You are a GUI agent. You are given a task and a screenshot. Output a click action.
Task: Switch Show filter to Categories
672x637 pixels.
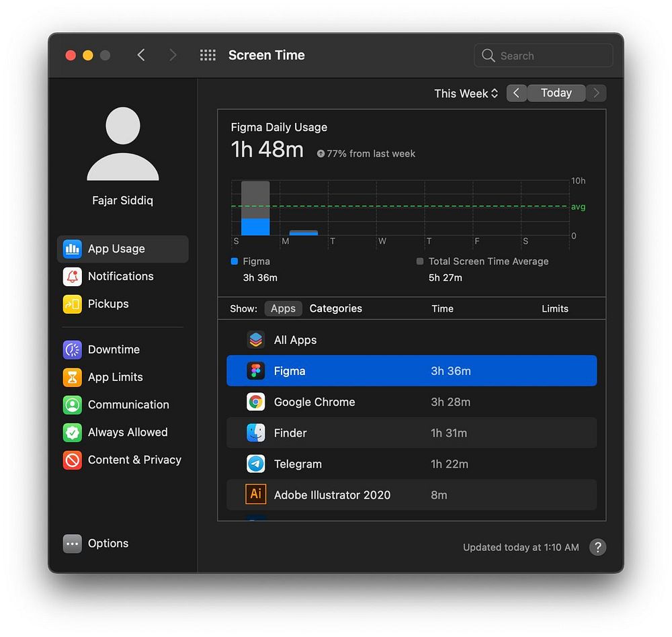[335, 308]
